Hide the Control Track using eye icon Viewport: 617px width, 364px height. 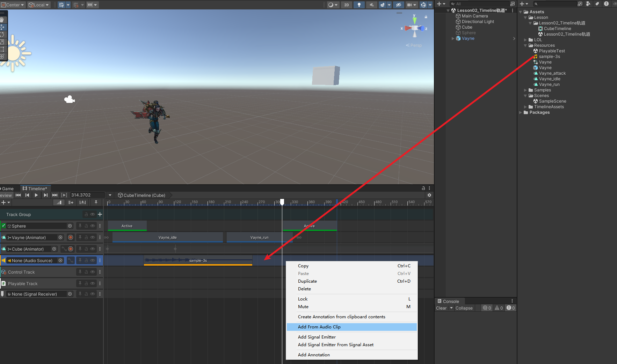(93, 272)
